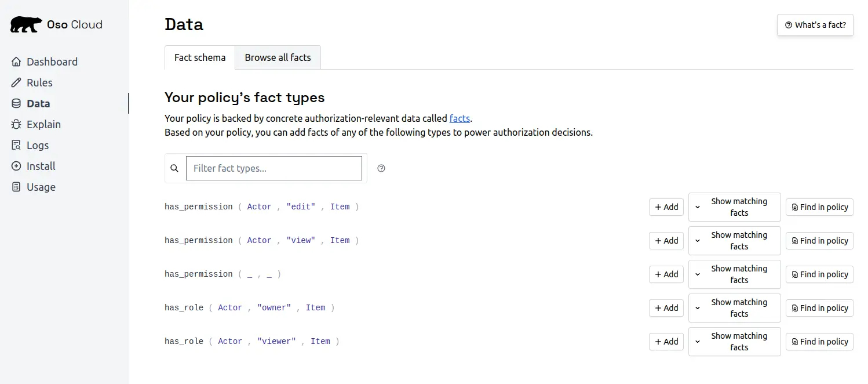
Task: Select the Fact schema tab
Action: [199, 57]
